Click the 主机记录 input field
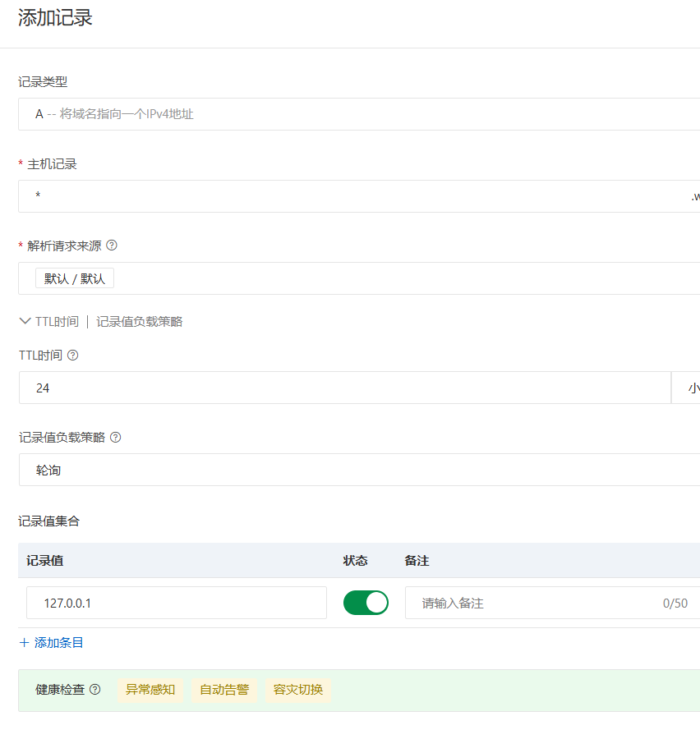The width and height of the screenshot is (700, 739). [359, 196]
